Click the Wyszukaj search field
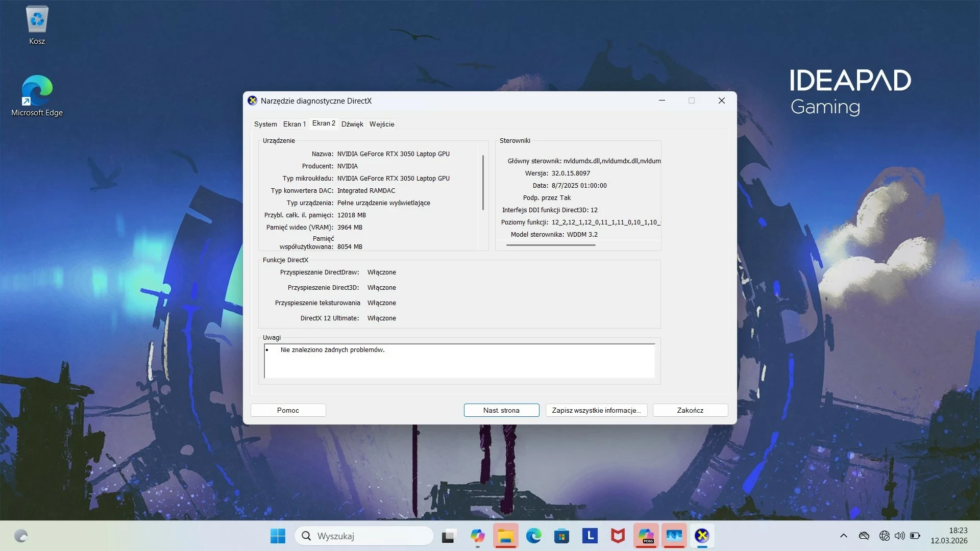 (364, 536)
